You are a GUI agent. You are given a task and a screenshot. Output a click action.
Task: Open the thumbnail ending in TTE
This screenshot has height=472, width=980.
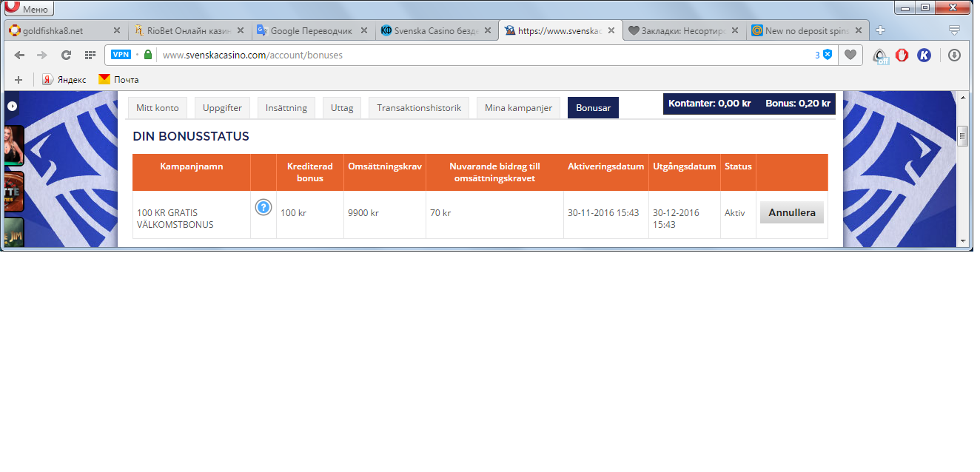click(15, 191)
